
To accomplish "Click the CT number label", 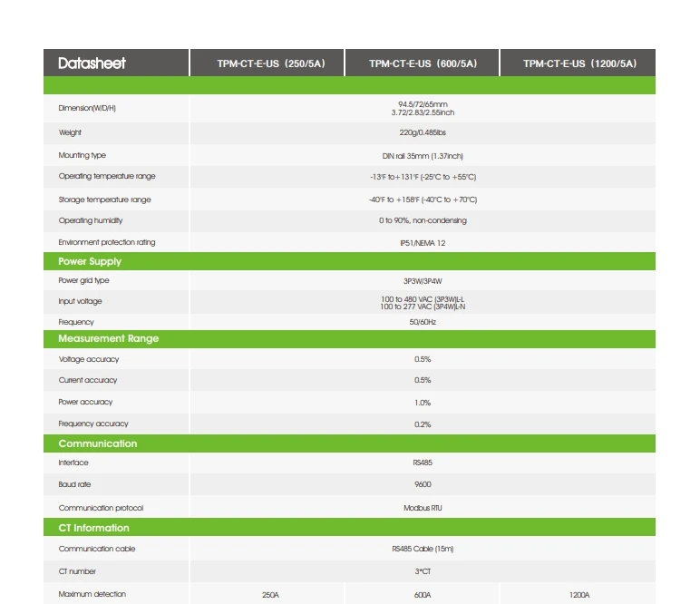I will pyautogui.click(x=77, y=572).
